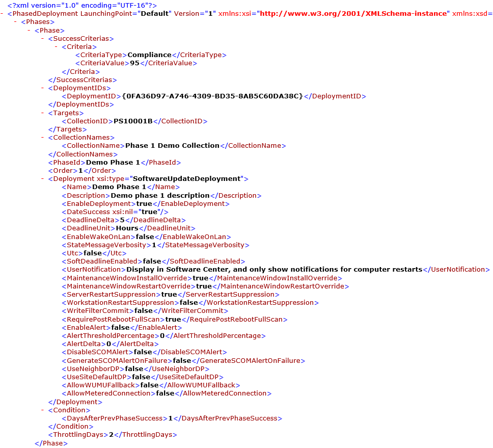Collapse the CollectionNames node
The image size is (493, 448).
42,137
